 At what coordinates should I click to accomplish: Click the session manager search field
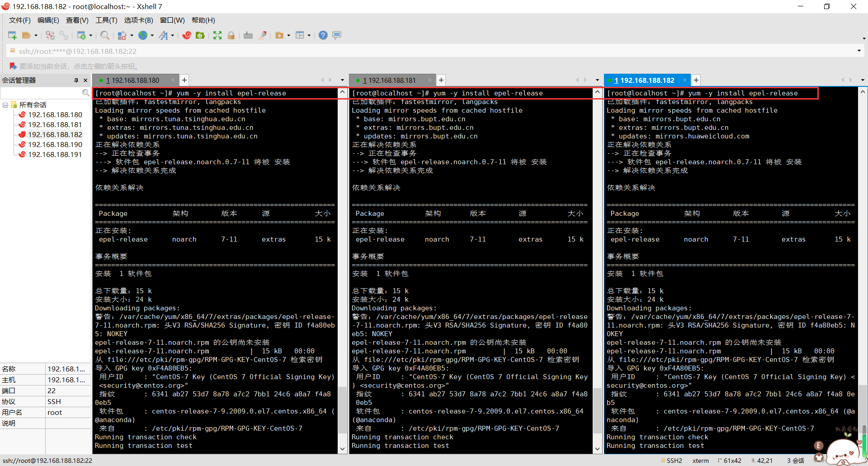click(x=42, y=93)
